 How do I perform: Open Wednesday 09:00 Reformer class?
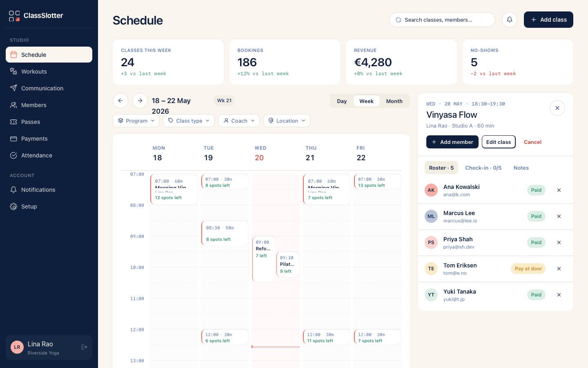(x=264, y=259)
